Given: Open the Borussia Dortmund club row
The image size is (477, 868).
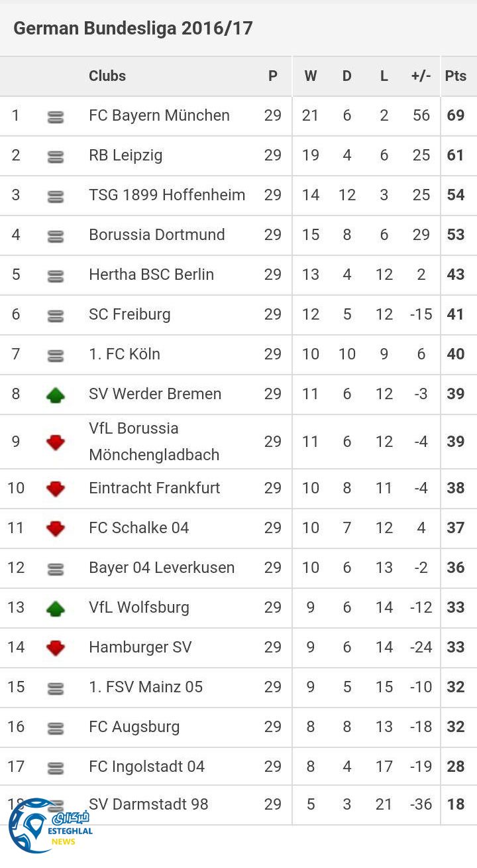Looking at the screenshot, I should coord(157,235).
